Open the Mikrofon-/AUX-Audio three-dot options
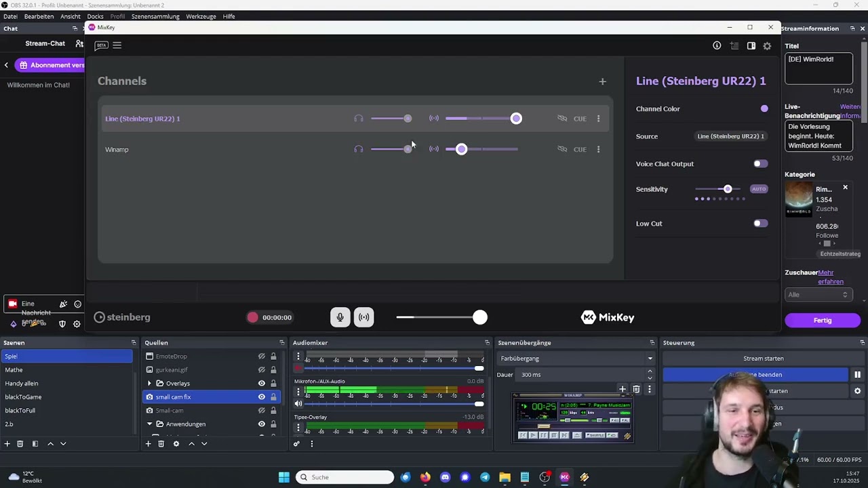 click(x=298, y=391)
